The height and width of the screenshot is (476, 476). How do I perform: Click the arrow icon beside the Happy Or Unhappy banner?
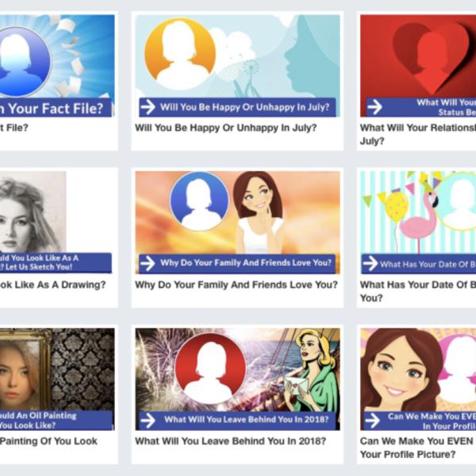point(148,107)
